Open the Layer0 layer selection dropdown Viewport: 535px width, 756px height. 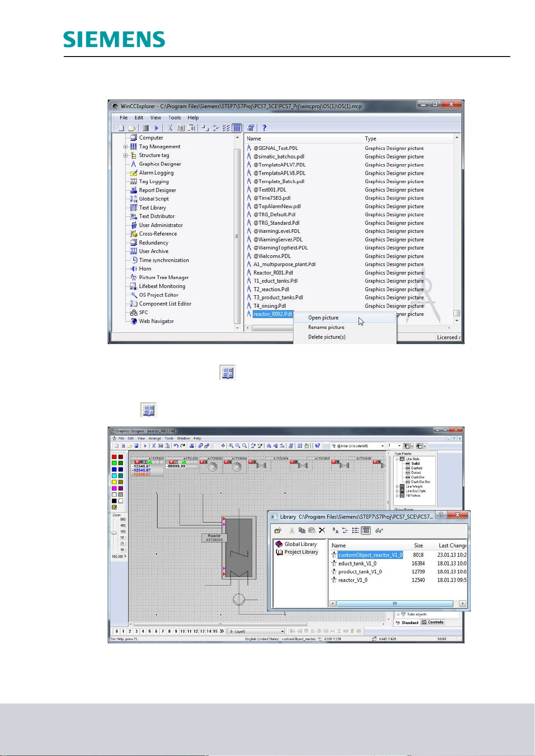point(282,631)
